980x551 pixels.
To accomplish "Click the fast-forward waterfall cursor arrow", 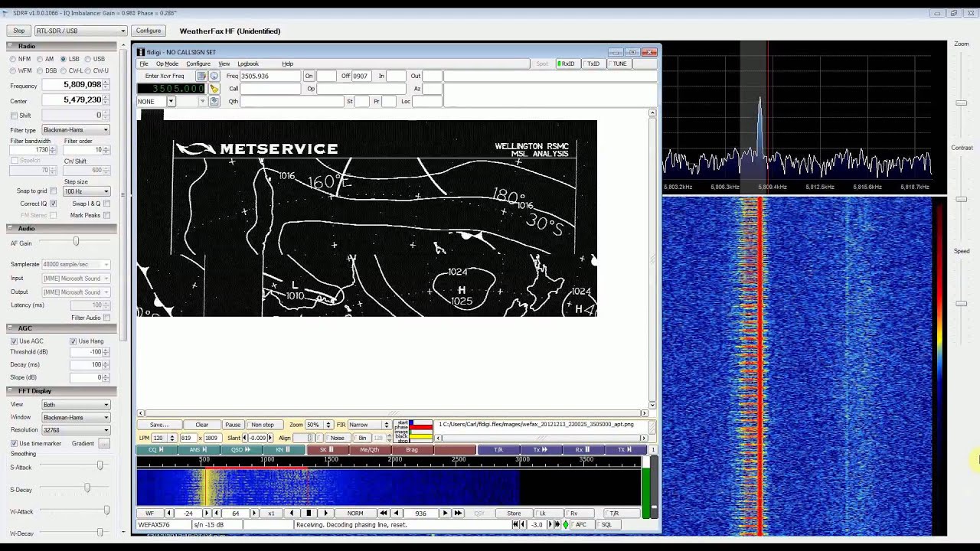I will click(458, 514).
